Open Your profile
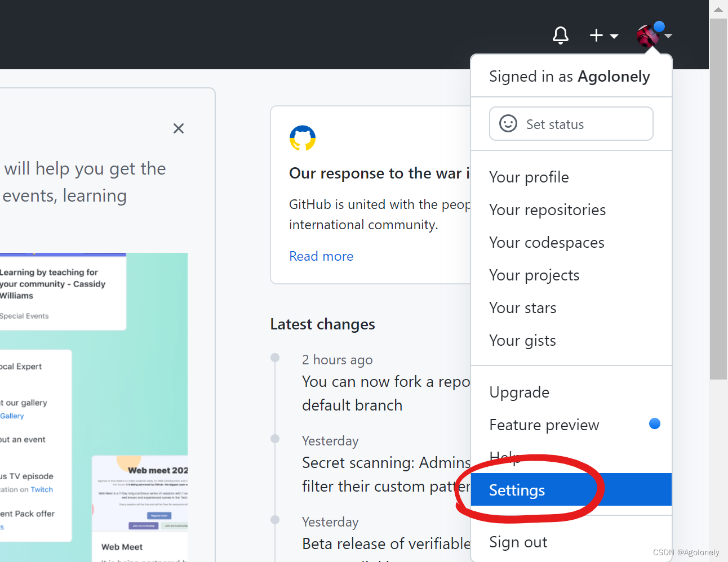The height and width of the screenshot is (562, 728). click(571, 177)
